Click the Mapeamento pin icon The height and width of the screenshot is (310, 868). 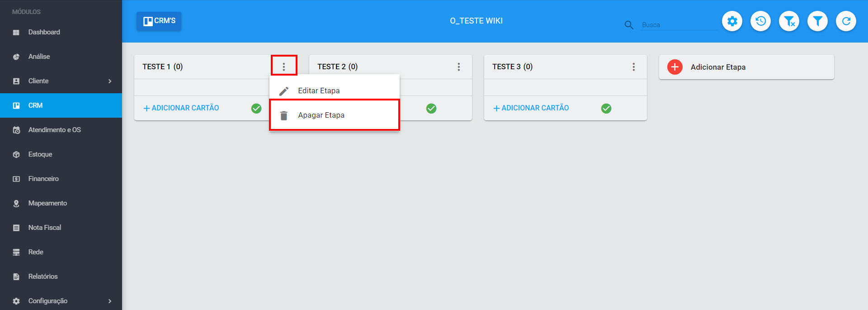(16, 204)
